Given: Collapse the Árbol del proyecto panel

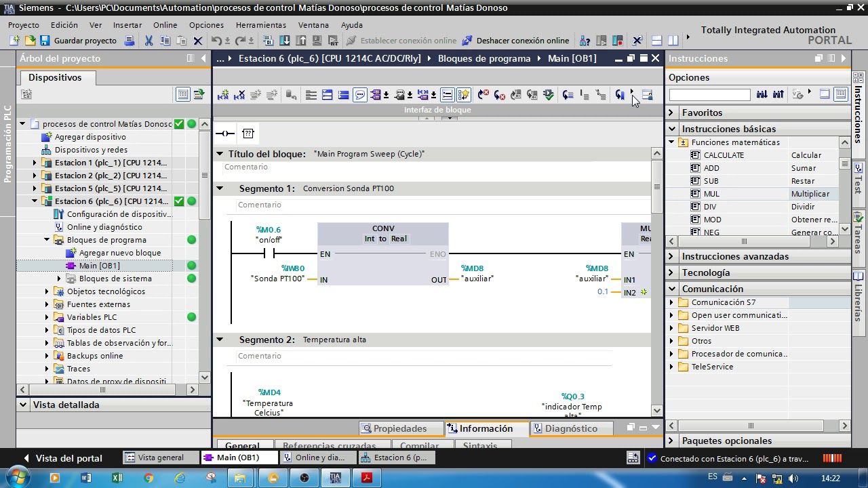Looking at the screenshot, I should 203,58.
